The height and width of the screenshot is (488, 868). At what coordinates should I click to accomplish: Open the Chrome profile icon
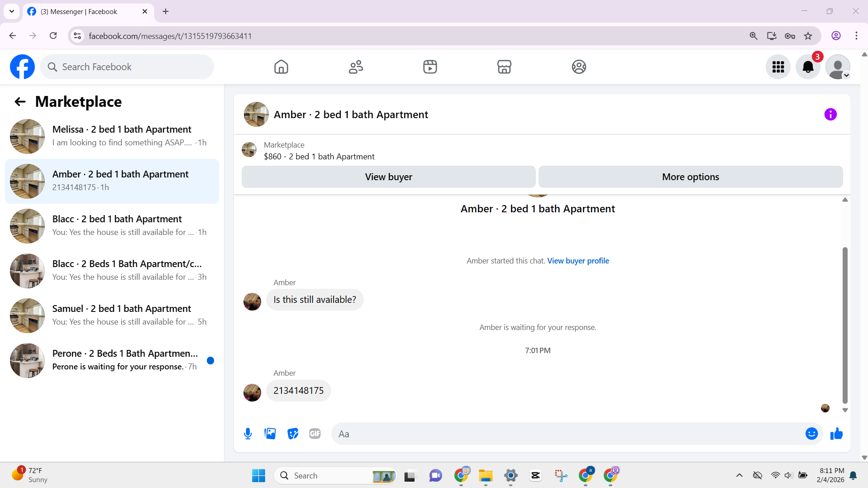point(836,36)
